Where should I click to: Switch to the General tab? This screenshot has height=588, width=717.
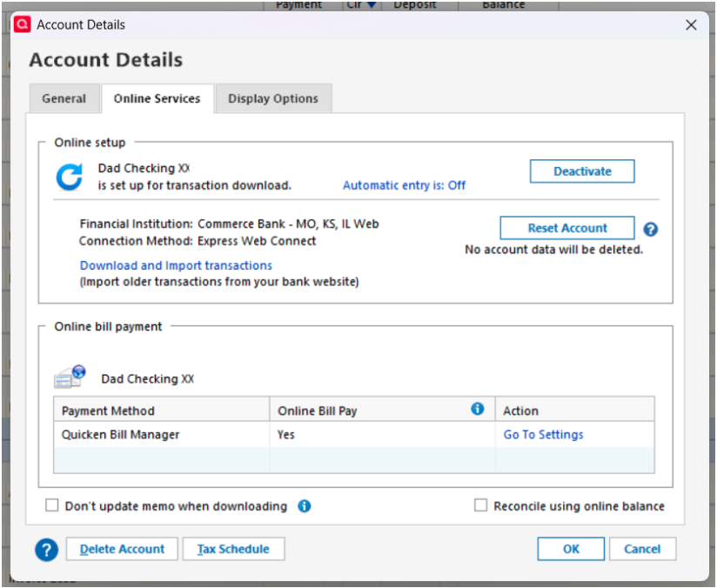click(64, 98)
